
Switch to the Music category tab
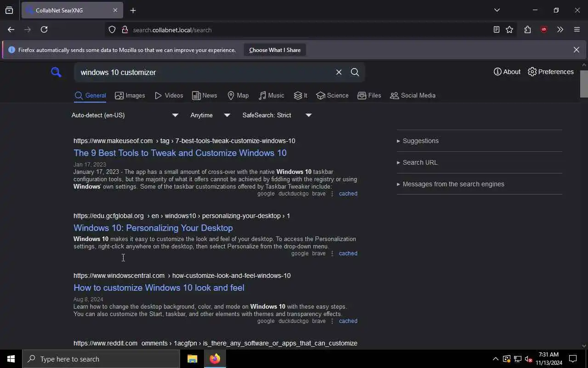(x=271, y=95)
